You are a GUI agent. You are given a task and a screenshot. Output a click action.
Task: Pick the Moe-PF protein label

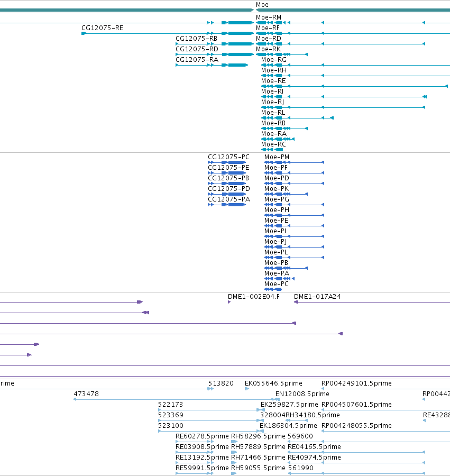pos(276,168)
